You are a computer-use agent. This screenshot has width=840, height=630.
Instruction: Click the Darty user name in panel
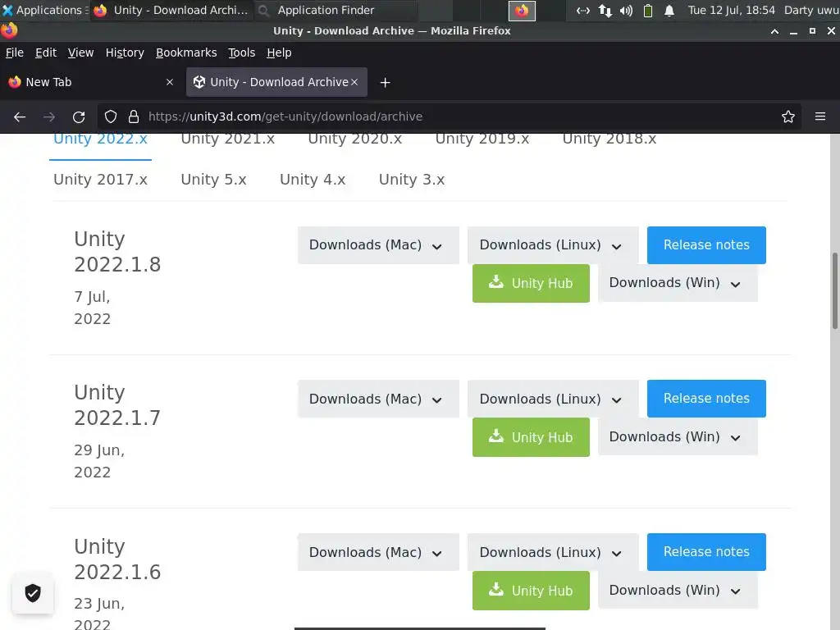click(811, 10)
